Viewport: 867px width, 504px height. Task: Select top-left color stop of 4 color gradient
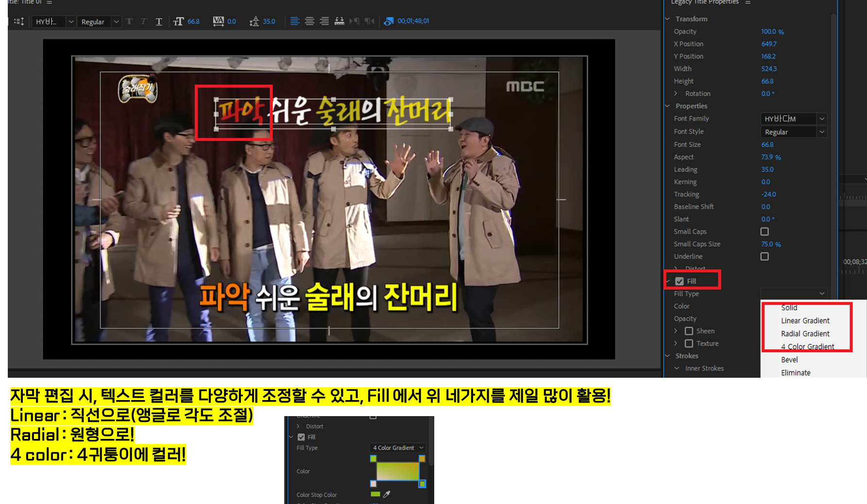click(373, 458)
